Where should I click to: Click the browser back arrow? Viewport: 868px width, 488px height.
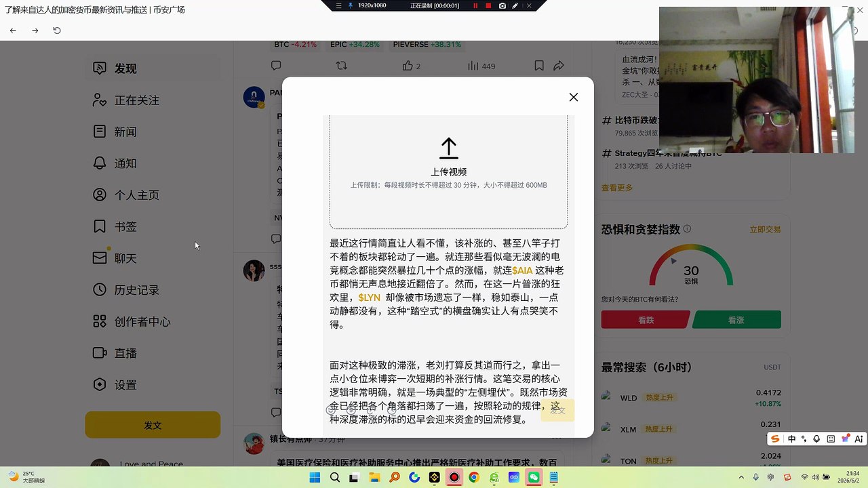(x=13, y=30)
